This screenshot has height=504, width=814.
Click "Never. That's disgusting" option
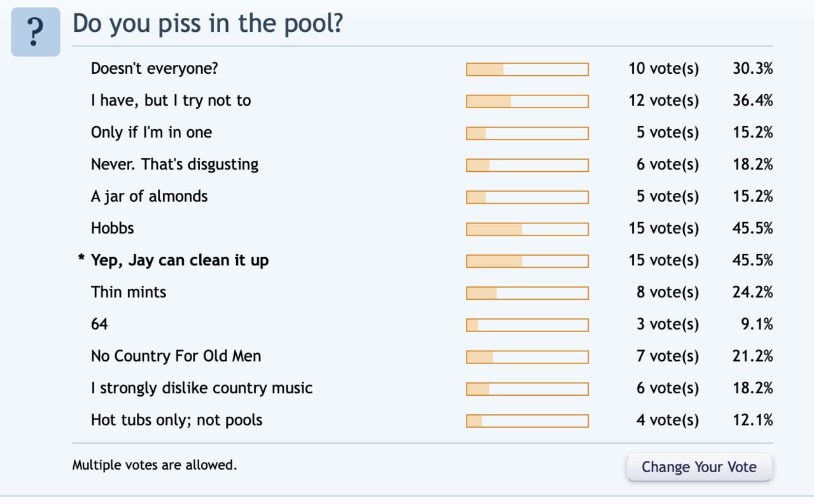click(175, 164)
